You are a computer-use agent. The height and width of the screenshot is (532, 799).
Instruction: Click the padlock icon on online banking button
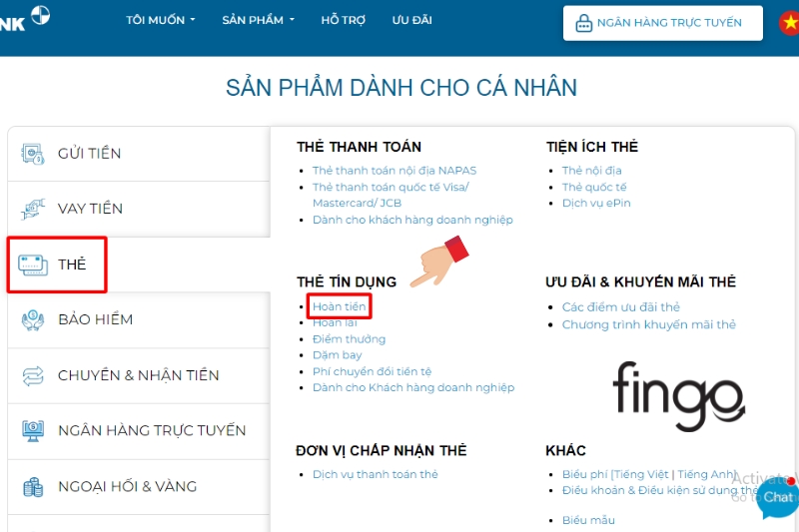[x=583, y=23]
